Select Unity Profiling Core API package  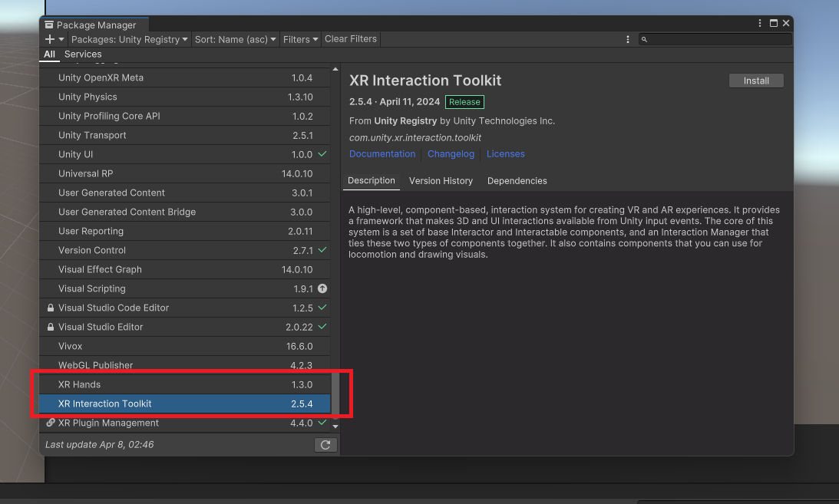click(184, 116)
